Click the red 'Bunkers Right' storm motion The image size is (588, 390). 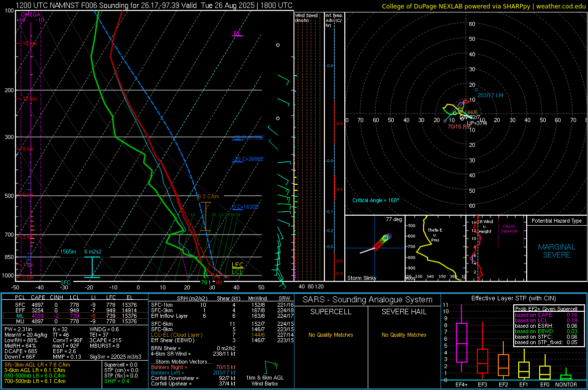coord(193,367)
